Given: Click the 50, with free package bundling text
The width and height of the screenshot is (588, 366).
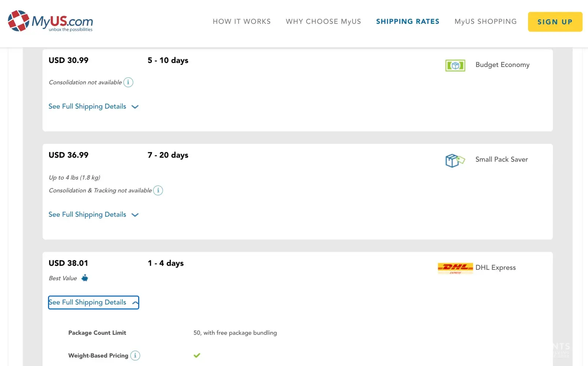Looking at the screenshot, I should (235, 333).
